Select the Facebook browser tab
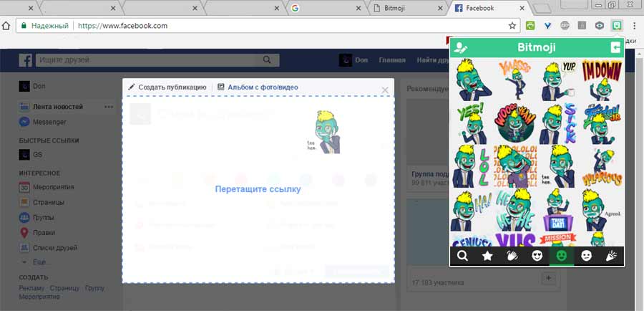Screen dimensions: 644x311 pyautogui.click(x=489, y=8)
